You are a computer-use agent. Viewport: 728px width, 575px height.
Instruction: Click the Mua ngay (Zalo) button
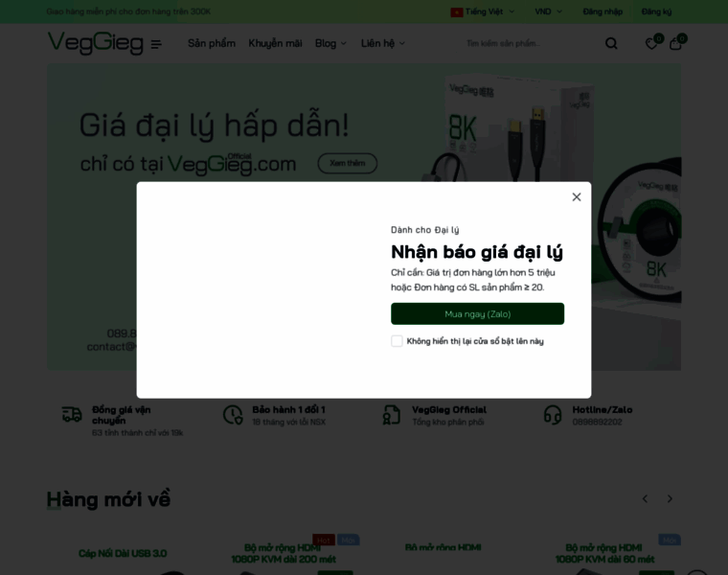[477, 314]
